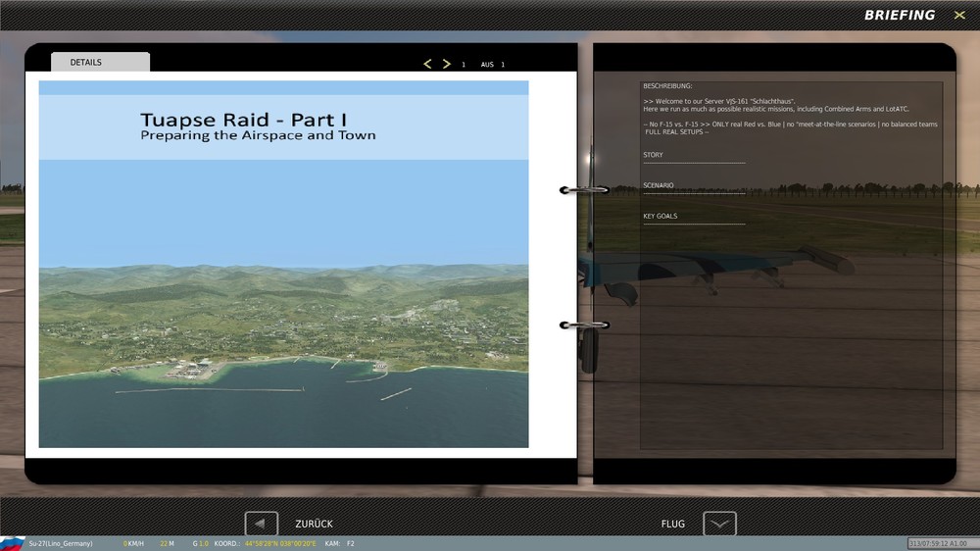Select the FLUG label to fly
The width and height of the screenshot is (980, 551).
tap(673, 525)
